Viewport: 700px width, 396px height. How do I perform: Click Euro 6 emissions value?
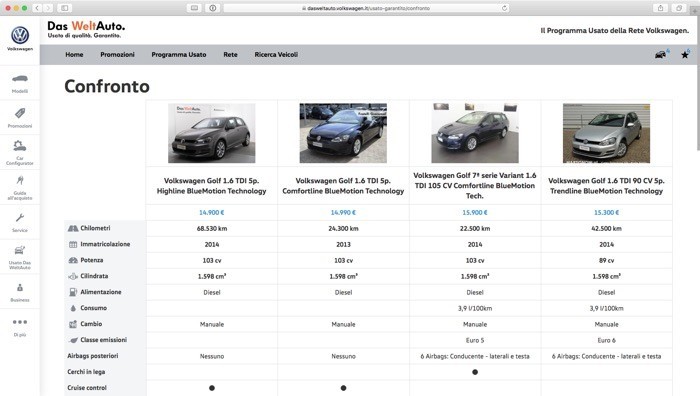coord(606,340)
